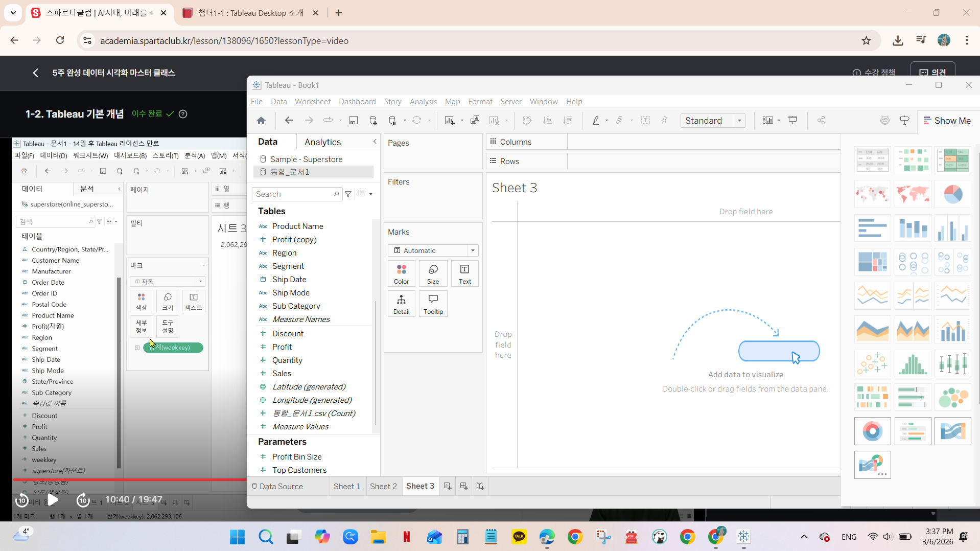The width and height of the screenshot is (980, 551).
Task: Choose packed bubbles in Show Me
Action: pyautogui.click(x=953, y=397)
